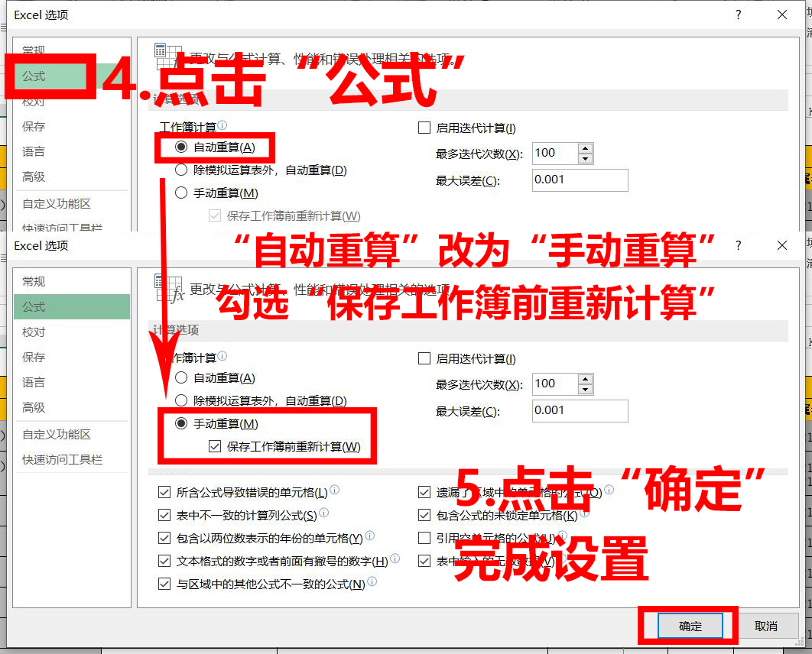This screenshot has width=812, height=654.
Task: Toggle 包含公式的未锁定单元格(K) checkbox
Action: click(x=424, y=516)
